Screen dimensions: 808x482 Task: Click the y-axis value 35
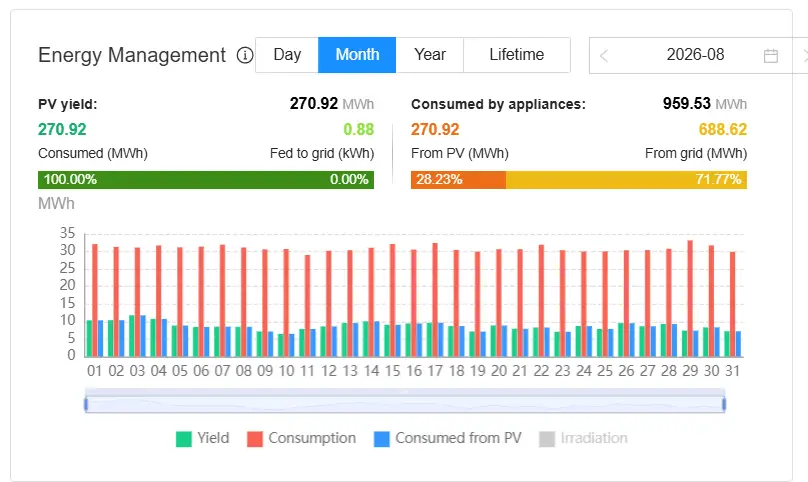coord(68,233)
